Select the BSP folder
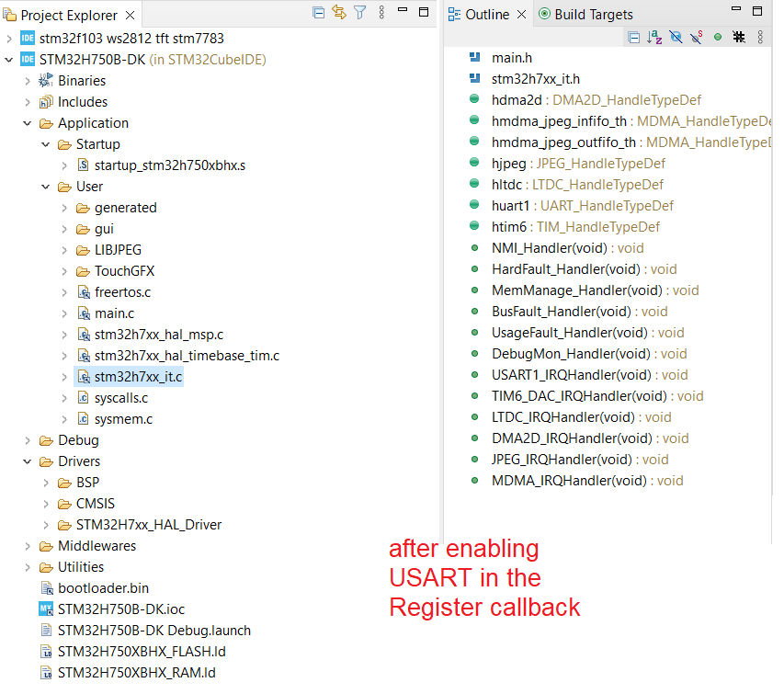784x694 pixels. pos(87,483)
